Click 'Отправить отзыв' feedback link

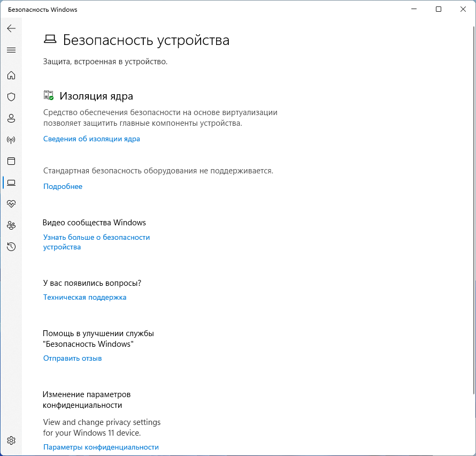coord(72,359)
